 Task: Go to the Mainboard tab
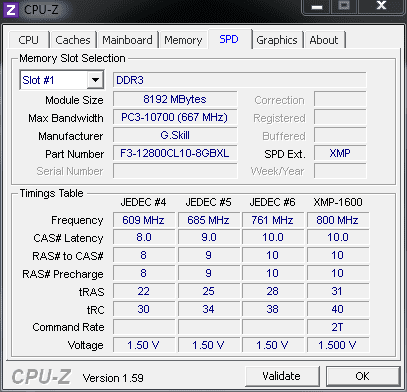pyautogui.click(x=127, y=40)
